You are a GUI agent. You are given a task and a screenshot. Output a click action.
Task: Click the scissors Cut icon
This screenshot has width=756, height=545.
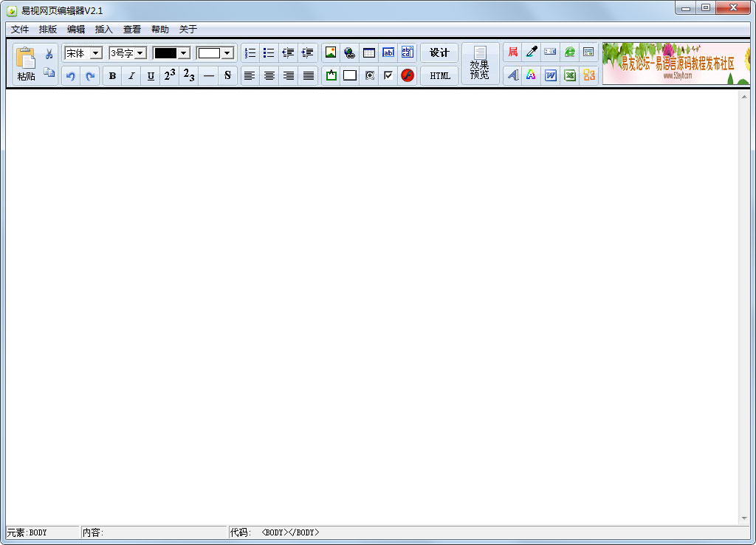[x=49, y=54]
